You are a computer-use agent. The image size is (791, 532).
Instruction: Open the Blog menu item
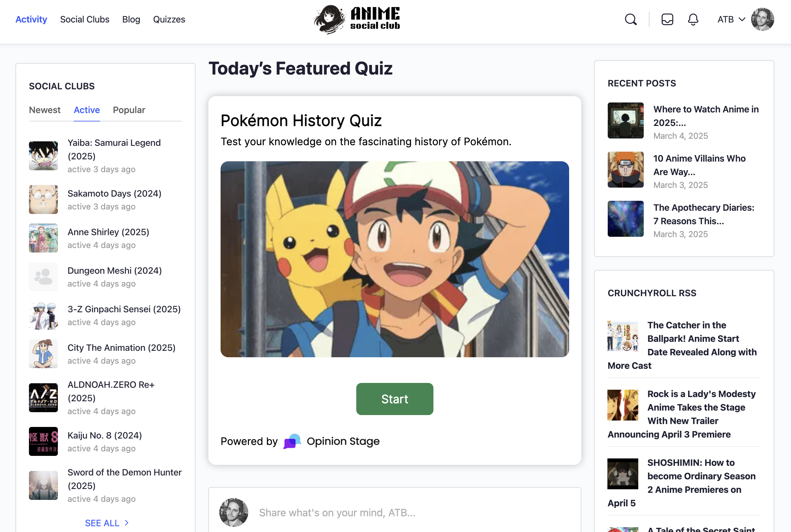coord(131,19)
